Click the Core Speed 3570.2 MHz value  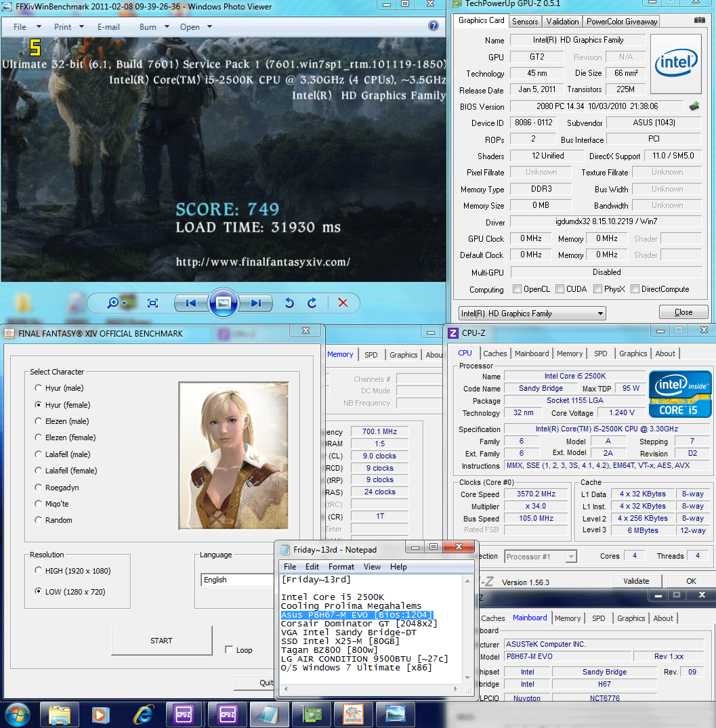coord(536,494)
